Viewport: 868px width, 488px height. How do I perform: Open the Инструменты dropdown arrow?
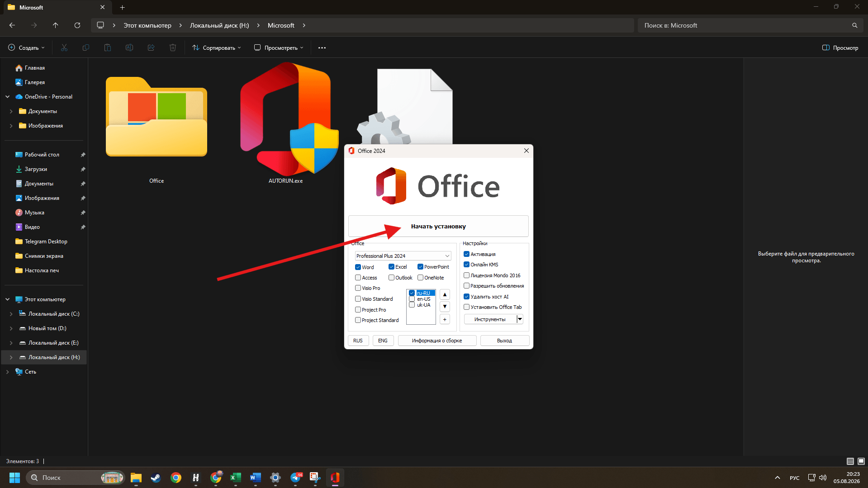(x=520, y=319)
